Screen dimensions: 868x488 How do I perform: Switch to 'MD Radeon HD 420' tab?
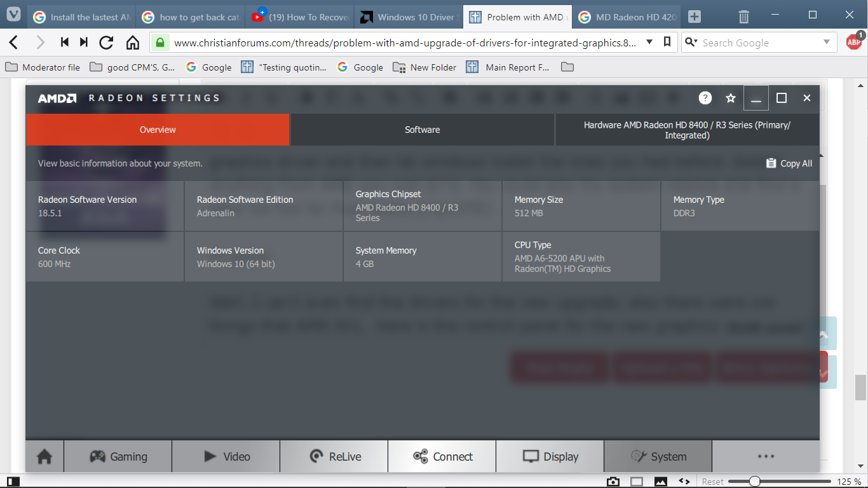tap(626, 17)
